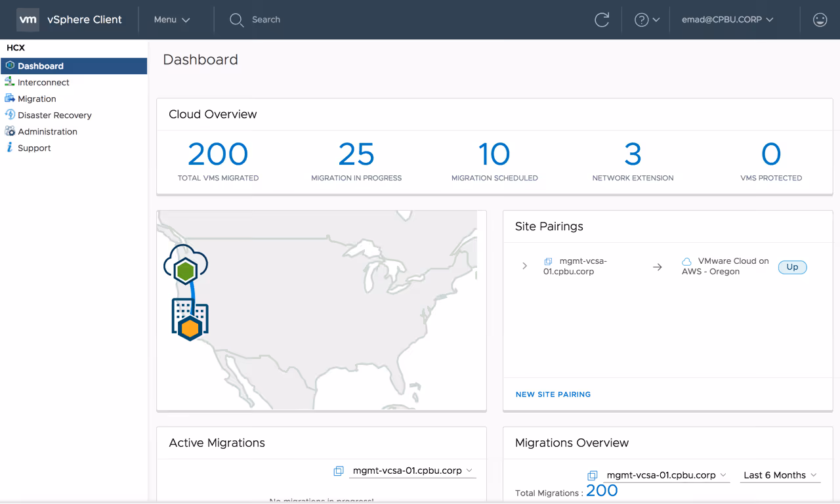Select Dashboard in HCX sidebar
840x504 pixels.
(74, 66)
